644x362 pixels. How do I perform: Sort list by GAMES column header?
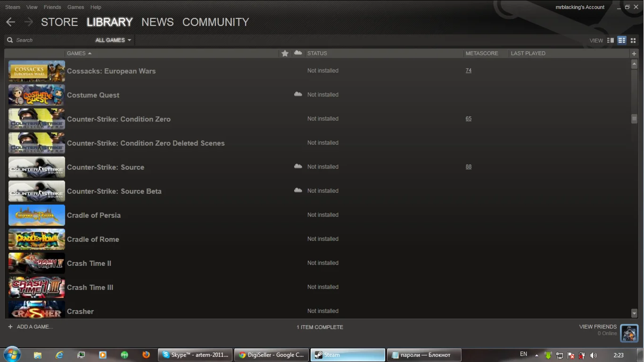tap(79, 53)
